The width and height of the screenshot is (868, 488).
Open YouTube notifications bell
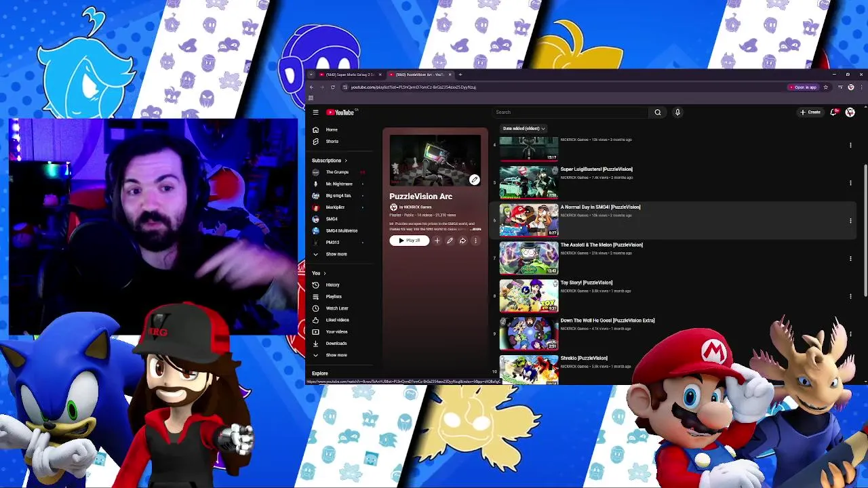(x=833, y=113)
